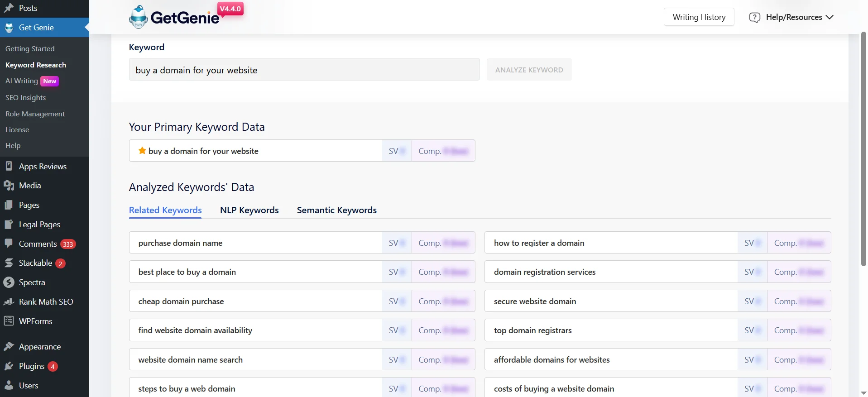Viewport: 868px width, 397px height.
Task: Click the scrollbar down arrow
Action: click(863, 393)
